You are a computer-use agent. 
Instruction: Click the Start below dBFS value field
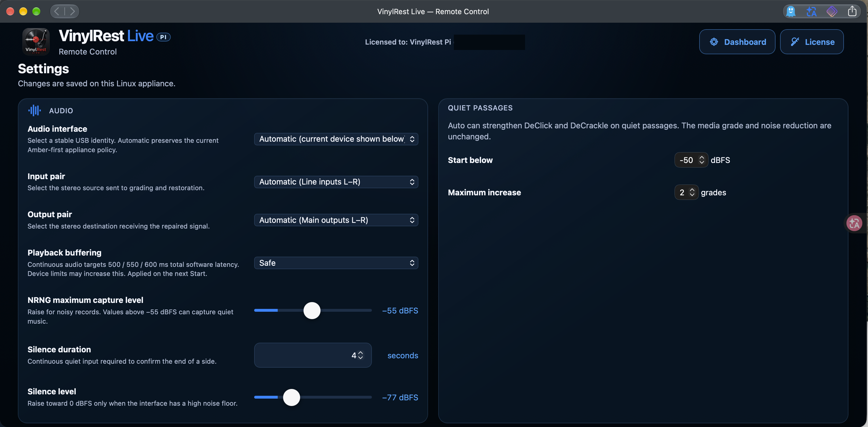pos(691,160)
